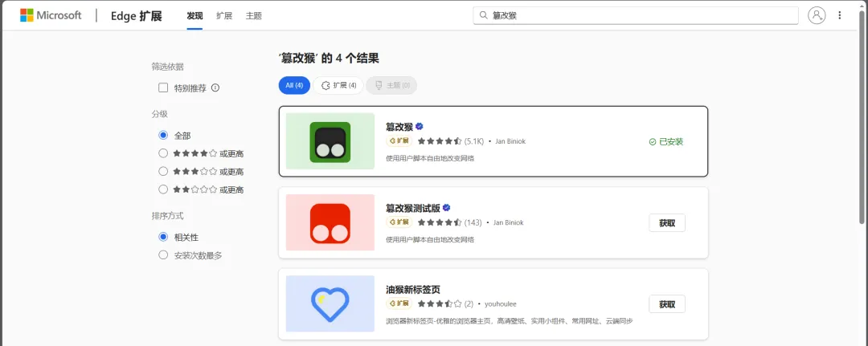The height and width of the screenshot is (346, 868).
Task: Enable the 特别推荐 checkbox
Action: coord(163,88)
